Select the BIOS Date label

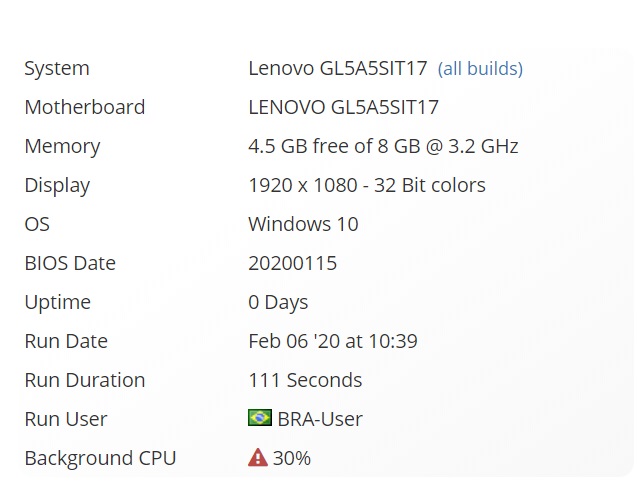pos(70,263)
